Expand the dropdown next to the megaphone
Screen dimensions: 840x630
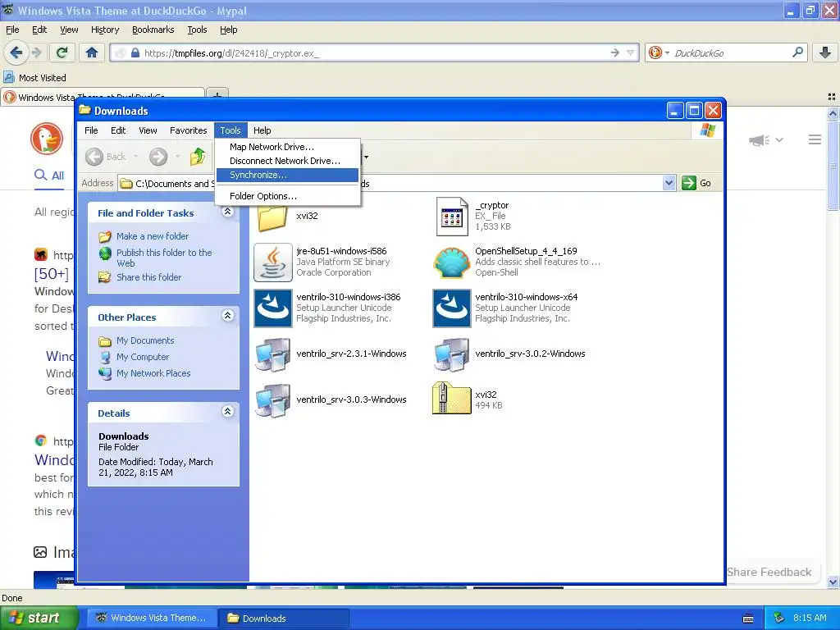click(x=779, y=140)
